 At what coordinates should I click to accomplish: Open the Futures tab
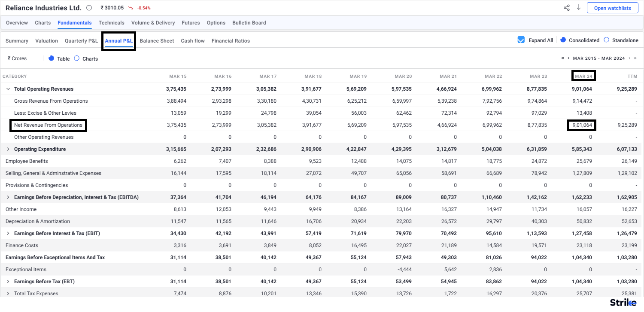point(191,23)
